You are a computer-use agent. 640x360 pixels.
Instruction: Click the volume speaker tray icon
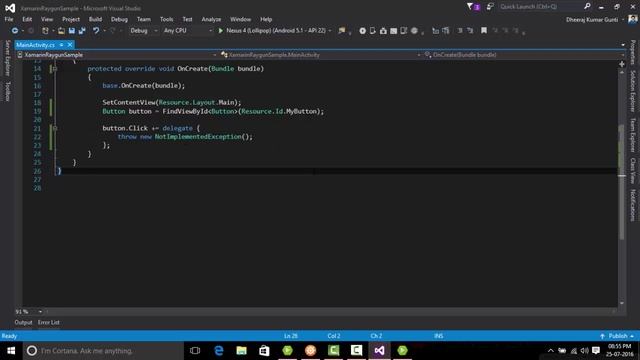(584, 351)
